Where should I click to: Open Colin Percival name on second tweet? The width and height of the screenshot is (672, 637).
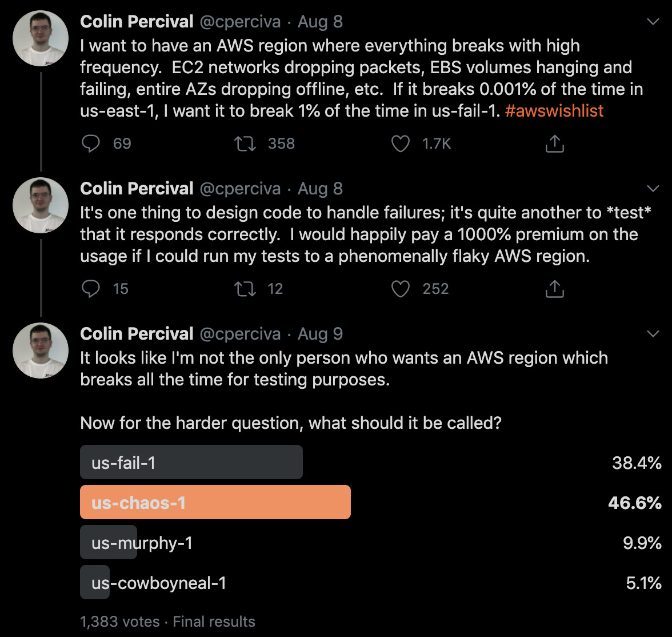pos(137,188)
